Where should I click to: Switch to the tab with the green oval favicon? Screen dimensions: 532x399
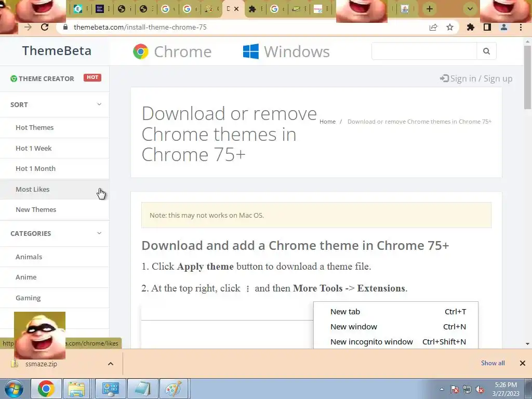[296, 9]
